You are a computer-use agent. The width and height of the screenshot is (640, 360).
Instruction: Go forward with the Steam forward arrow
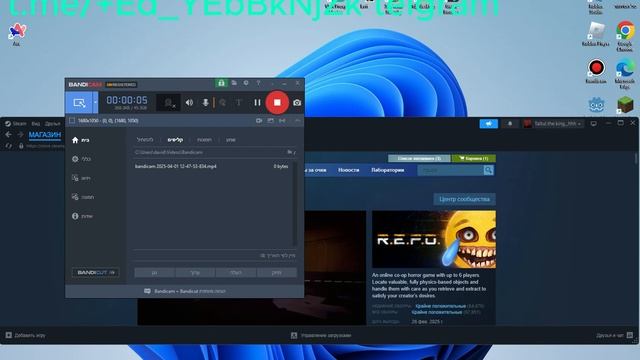(20, 134)
